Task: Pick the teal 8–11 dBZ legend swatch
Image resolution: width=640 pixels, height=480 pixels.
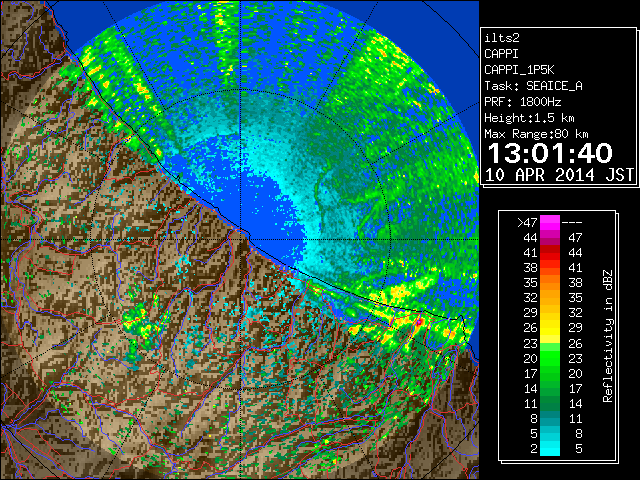Action: click(x=550, y=419)
